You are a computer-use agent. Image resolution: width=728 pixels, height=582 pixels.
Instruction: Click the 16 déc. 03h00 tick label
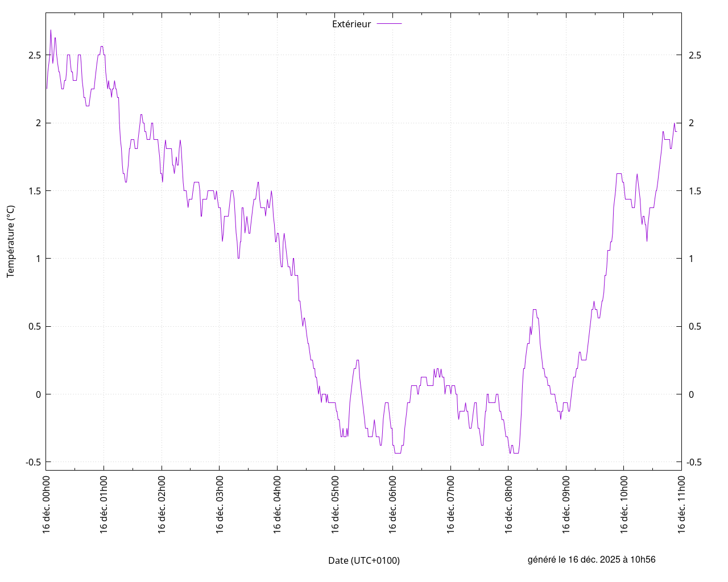pos(220,504)
